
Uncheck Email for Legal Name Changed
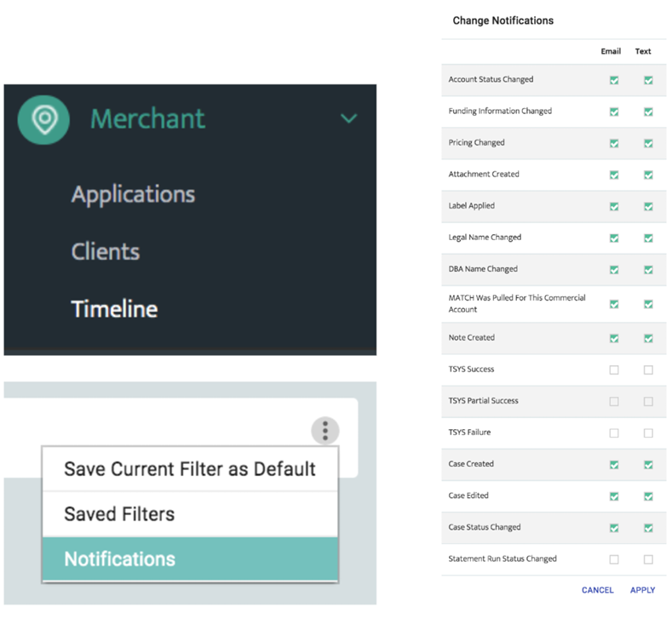click(x=614, y=238)
